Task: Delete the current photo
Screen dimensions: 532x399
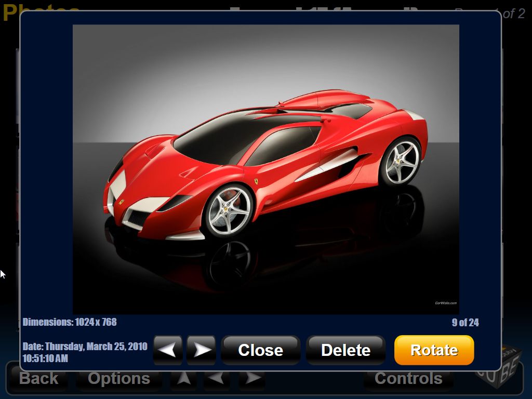Action: [345, 350]
